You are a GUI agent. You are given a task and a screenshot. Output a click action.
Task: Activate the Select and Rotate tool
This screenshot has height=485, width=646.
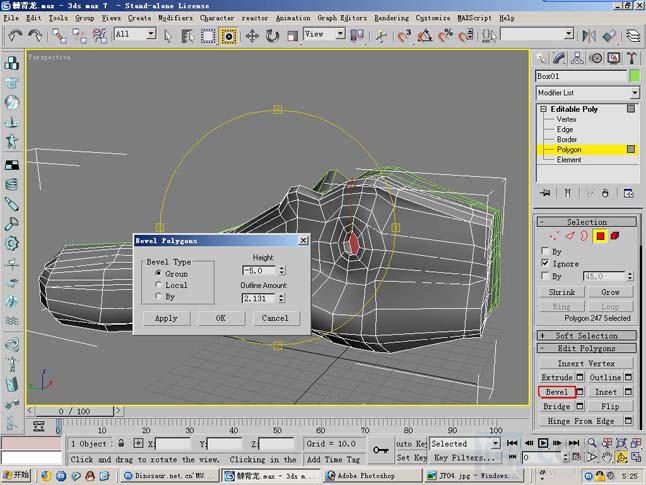(x=272, y=36)
